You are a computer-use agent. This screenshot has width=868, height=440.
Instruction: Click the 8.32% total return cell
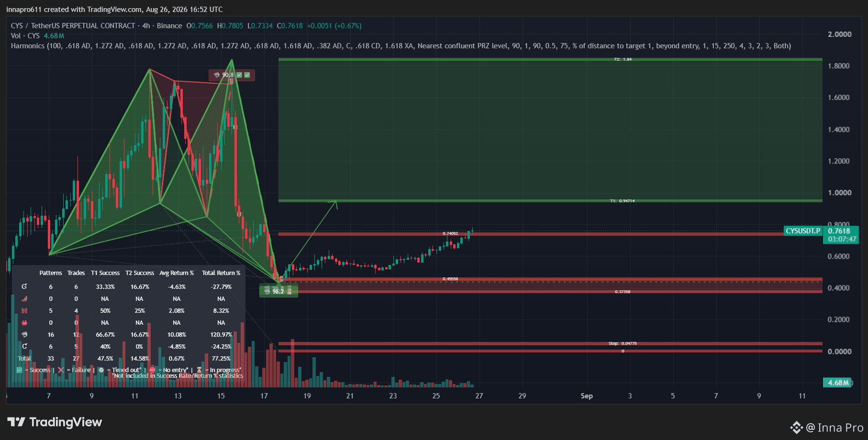pos(221,311)
